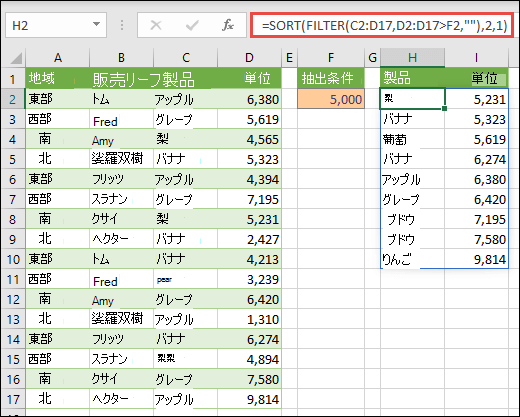
Task: Click the 単位 header in column D
Action: click(249, 79)
